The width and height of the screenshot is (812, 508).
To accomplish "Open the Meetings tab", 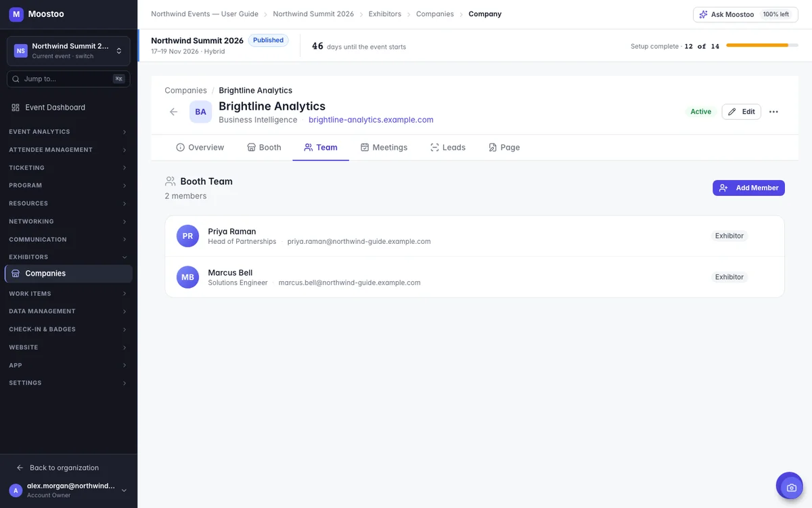I will point(384,147).
